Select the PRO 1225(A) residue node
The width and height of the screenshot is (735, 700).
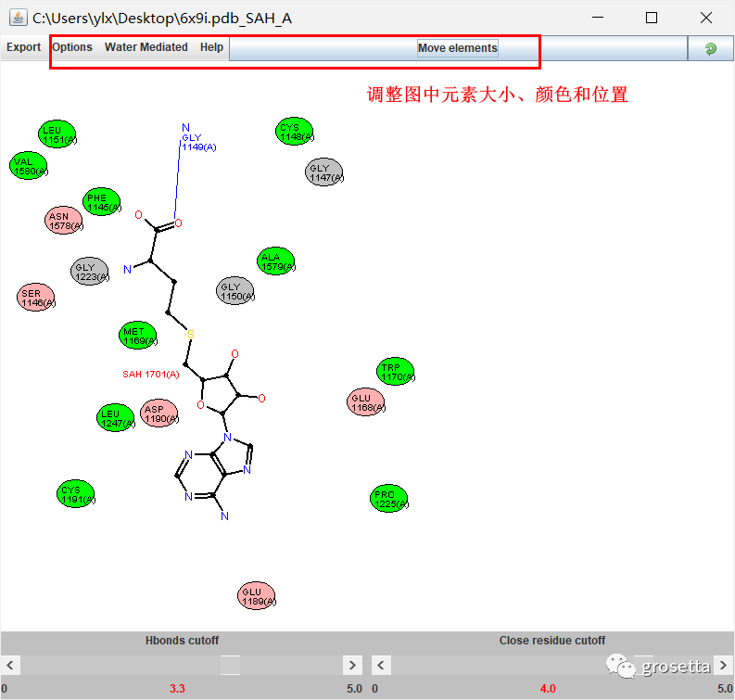point(389,499)
